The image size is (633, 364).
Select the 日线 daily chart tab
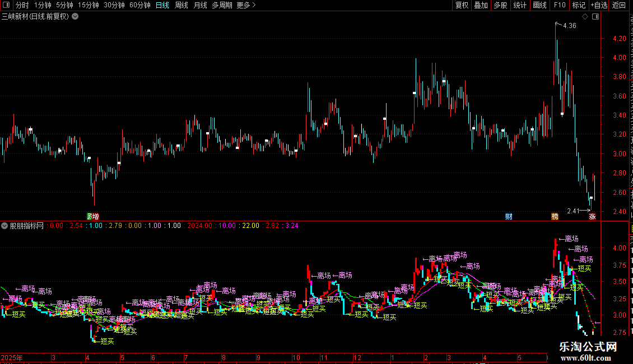[x=162, y=5]
